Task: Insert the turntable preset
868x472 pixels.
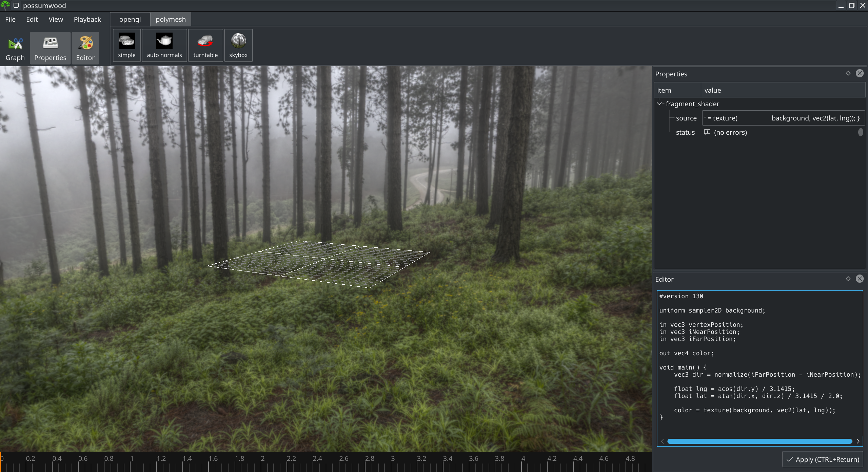Action: (x=205, y=45)
